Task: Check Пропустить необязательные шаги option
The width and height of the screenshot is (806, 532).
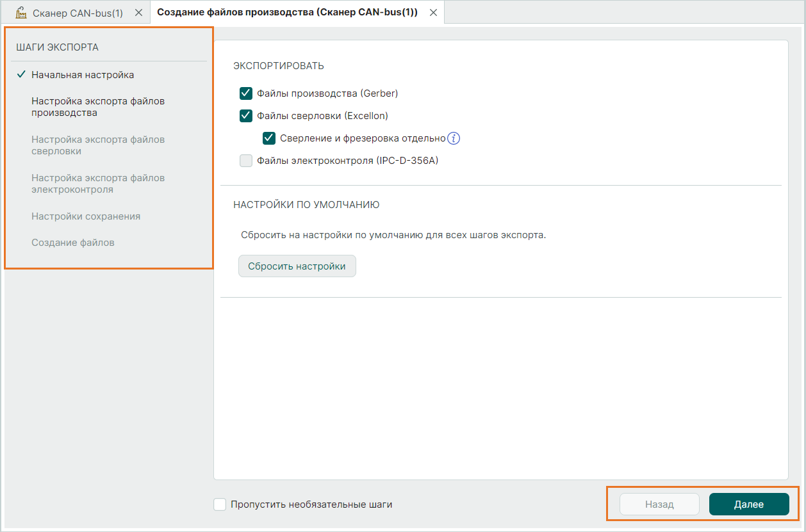Action: [x=220, y=504]
